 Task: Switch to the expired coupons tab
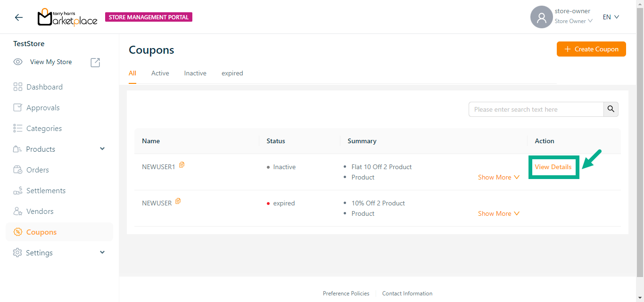click(x=232, y=73)
